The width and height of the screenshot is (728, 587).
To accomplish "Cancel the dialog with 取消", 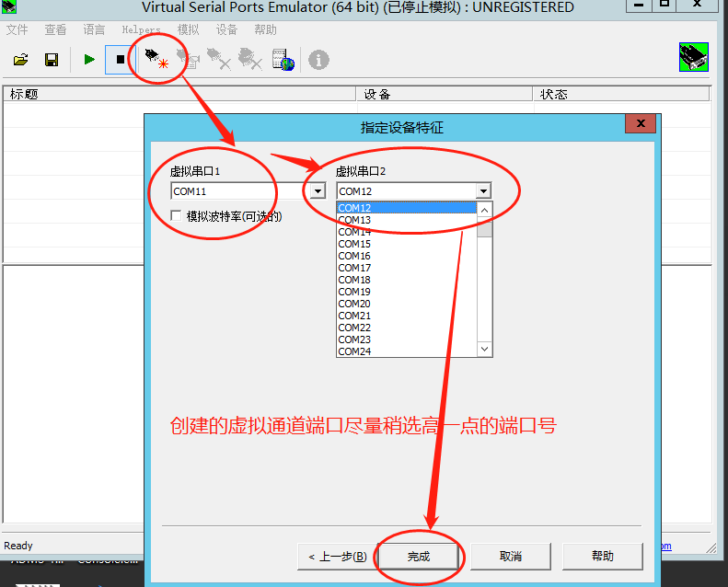I will click(x=511, y=557).
